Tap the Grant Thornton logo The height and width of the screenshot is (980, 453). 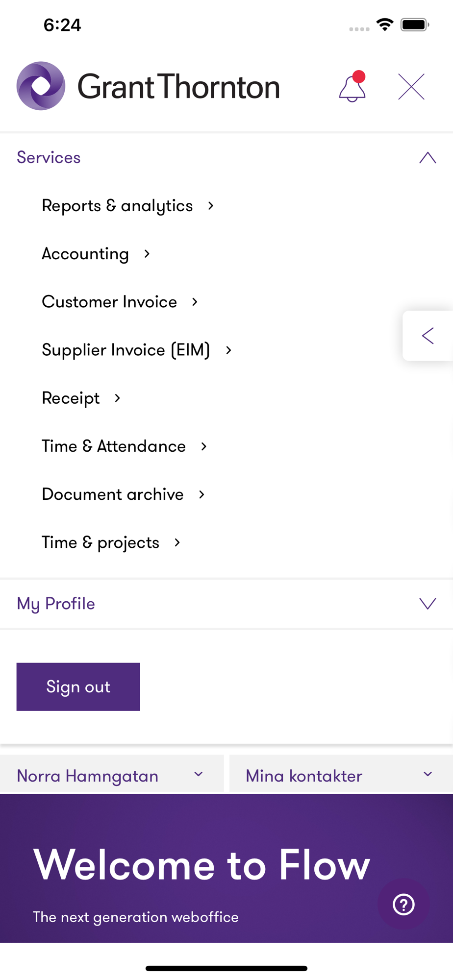148,86
